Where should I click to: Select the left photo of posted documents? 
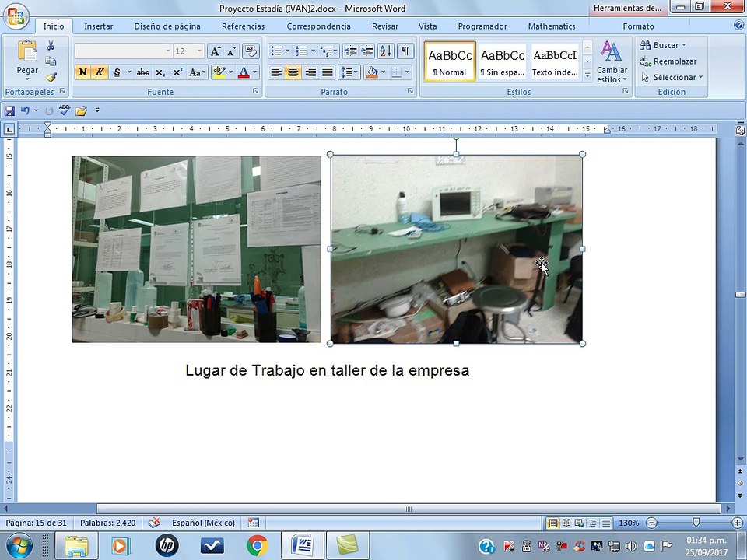(x=196, y=249)
